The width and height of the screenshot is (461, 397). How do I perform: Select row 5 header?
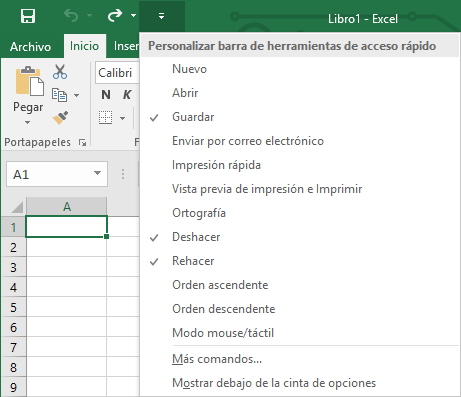pyautogui.click(x=13, y=307)
